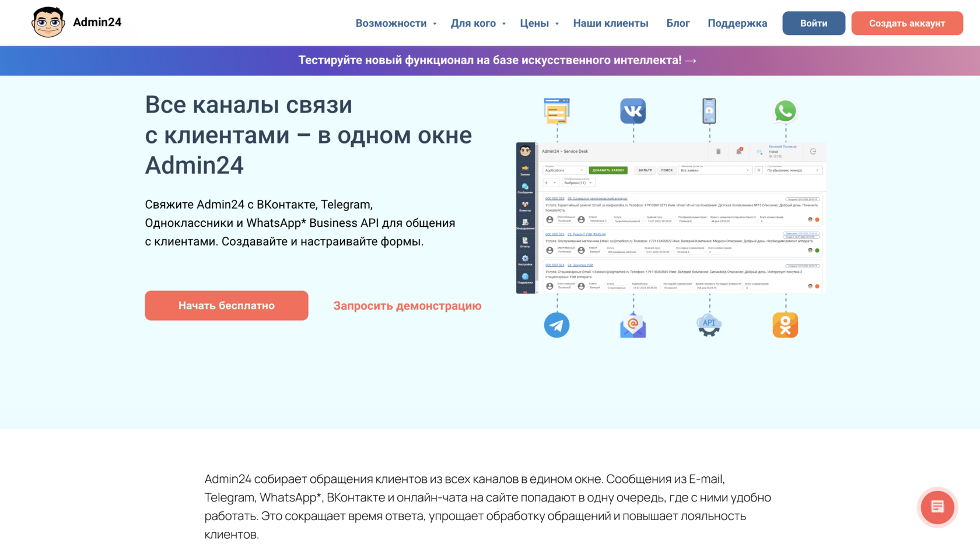The image size is (980, 551).
Task: Open the VK channel icon
Action: click(633, 111)
